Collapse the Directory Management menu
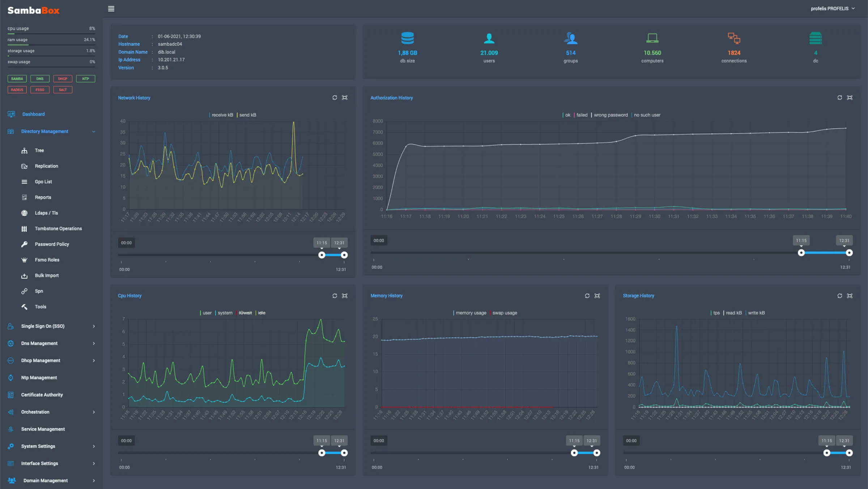This screenshot has width=868, height=489. pos(94,131)
